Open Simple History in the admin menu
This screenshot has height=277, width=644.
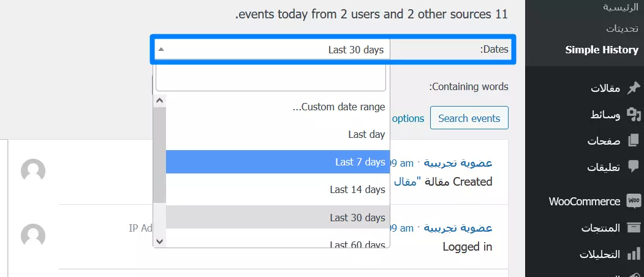pyautogui.click(x=601, y=50)
